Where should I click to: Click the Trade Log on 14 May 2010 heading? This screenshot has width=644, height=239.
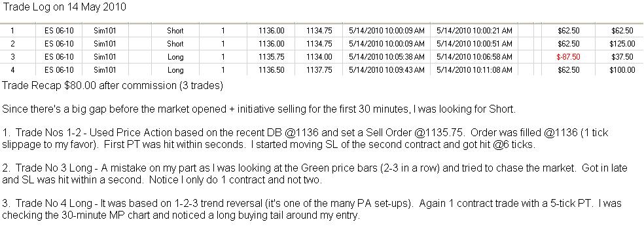[65, 7]
